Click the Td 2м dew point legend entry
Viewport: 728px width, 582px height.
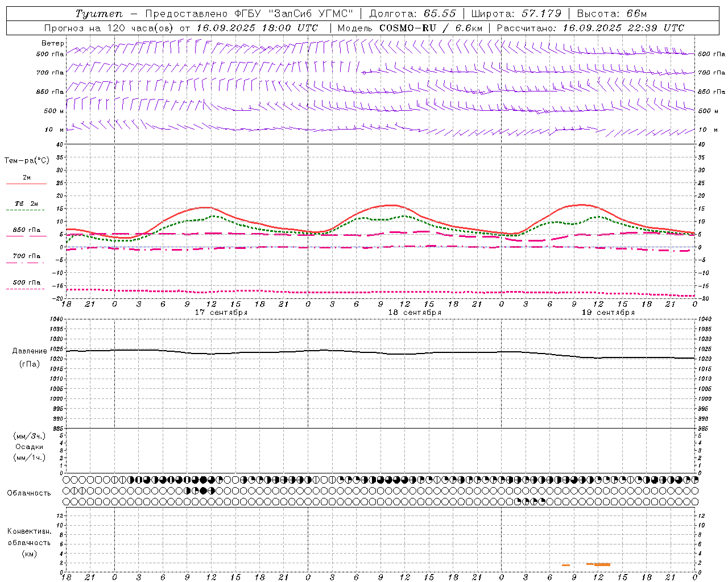[27, 203]
